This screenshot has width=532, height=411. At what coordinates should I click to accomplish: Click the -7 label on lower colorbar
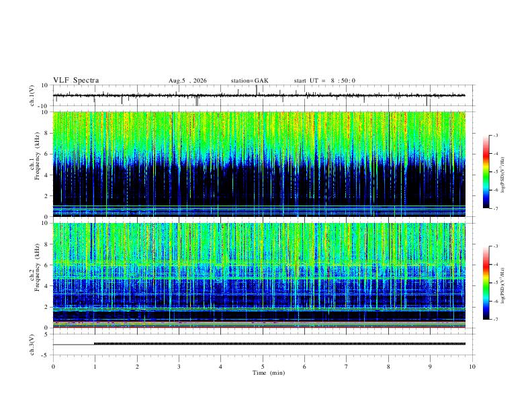(x=496, y=319)
